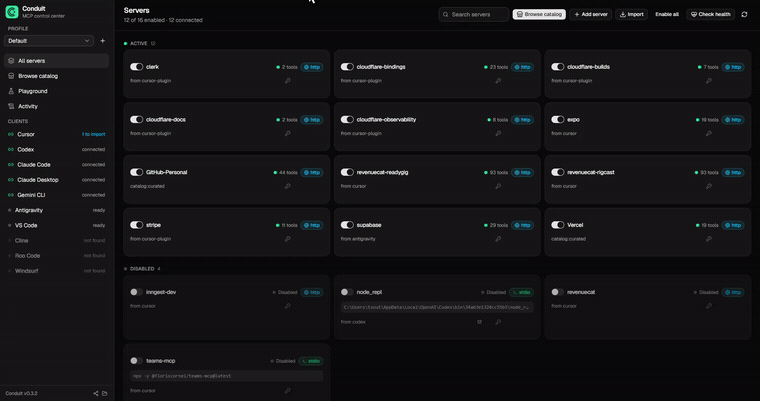Open All servers in sidebar

pos(56,61)
